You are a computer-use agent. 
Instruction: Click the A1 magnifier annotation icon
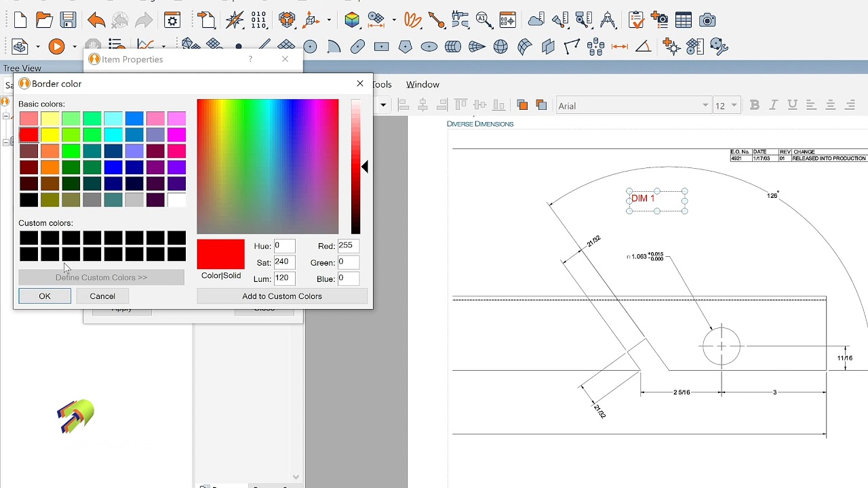click(x=484, y=20)
